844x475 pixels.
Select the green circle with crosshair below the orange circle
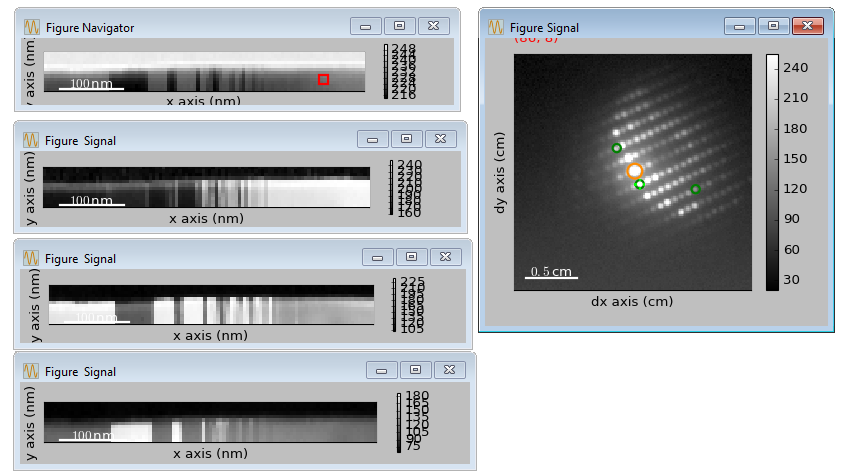tap(639, 185)
